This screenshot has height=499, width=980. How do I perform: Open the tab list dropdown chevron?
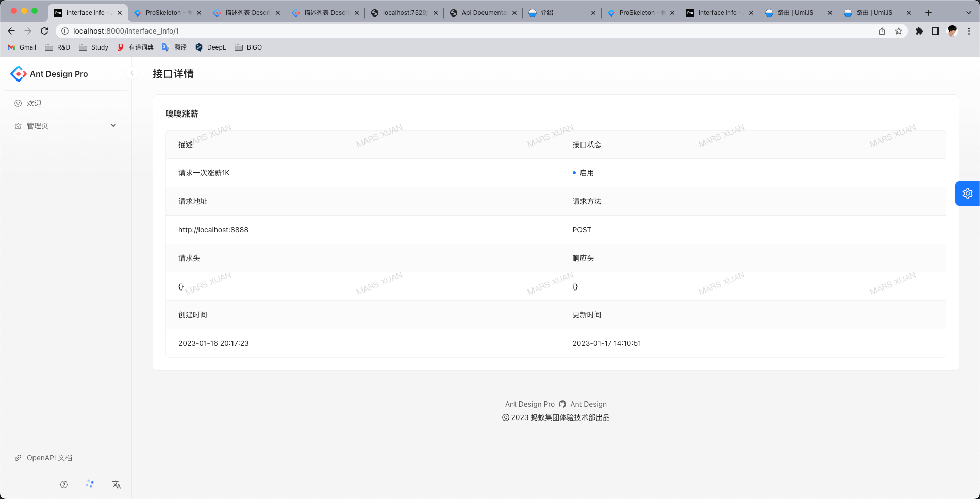click(968, 13)
